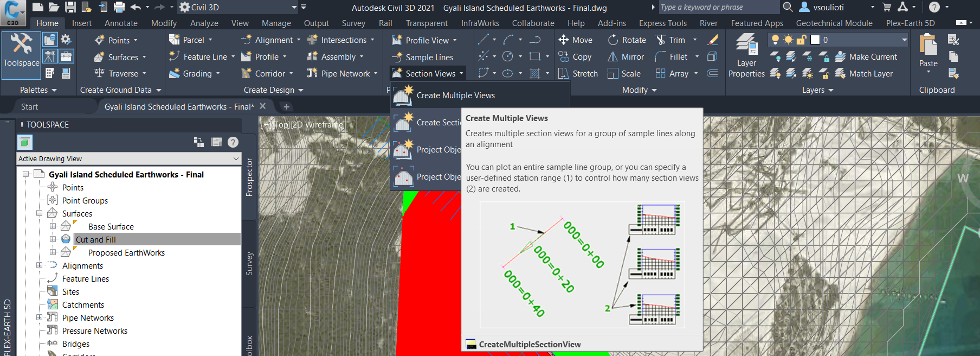This screenshot has height=356, width=980.
Task: Expand the Proposed EarthWorks surface node
Action: [x=53, y=252]
